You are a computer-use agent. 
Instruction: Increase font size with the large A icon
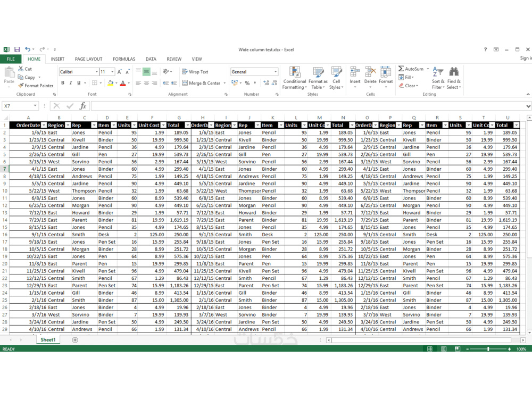point(119,72)
